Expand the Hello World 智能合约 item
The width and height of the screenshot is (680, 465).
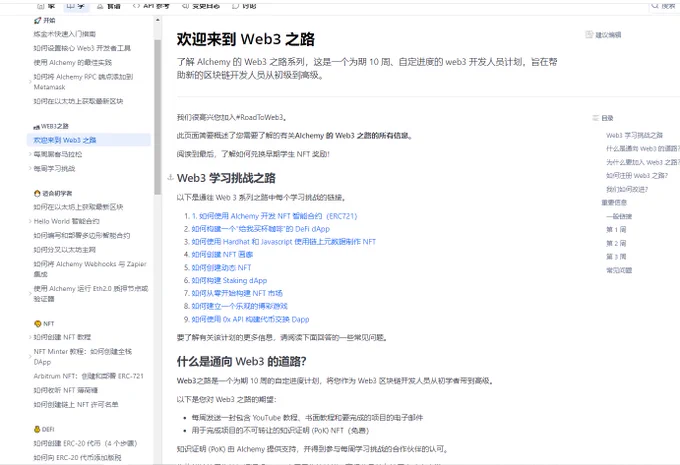[30, 221]
